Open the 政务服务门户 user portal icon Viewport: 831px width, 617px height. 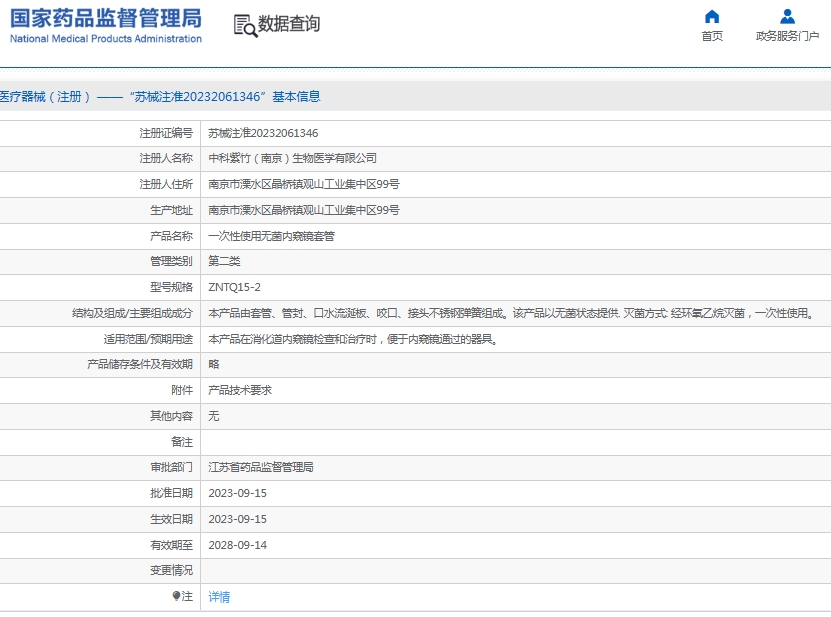787,17
